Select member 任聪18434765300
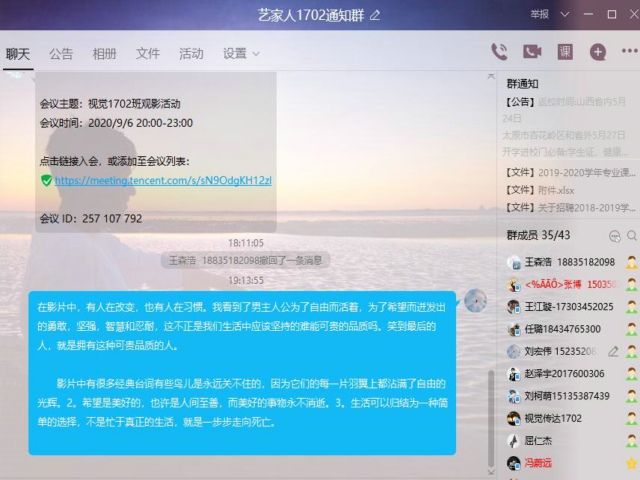This screenshot has height=480, width=640. click(x=562, y=329)
